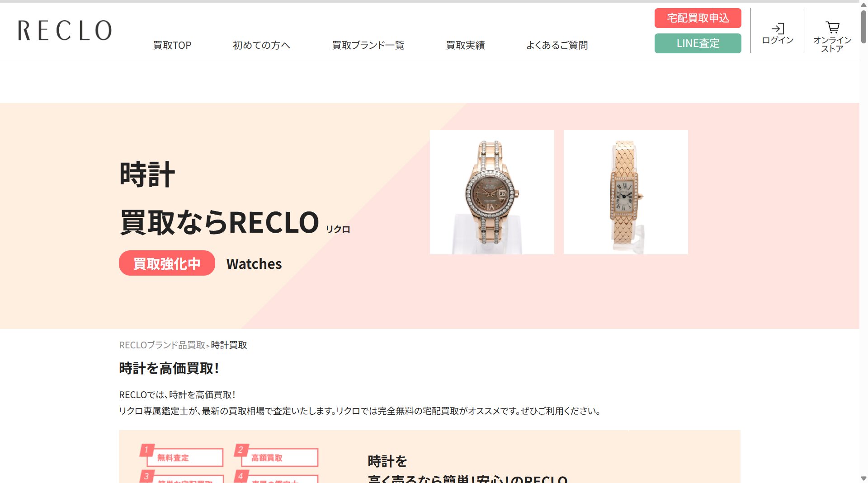Follow the RECLOブランド品買取 breadcrumb link
868x483 pixels.
162,345
